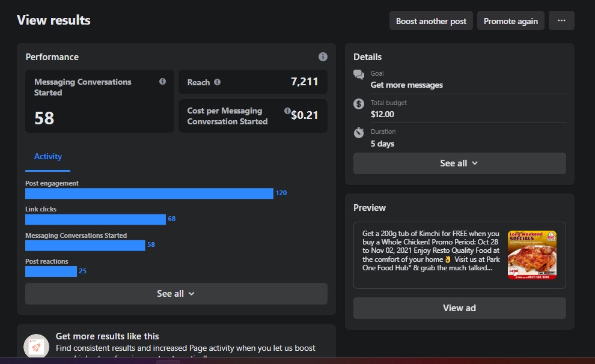Image resolution: width=595 pixels, height=364 pixels.
Task: Click the rocket boost icon
Action: 37,346
